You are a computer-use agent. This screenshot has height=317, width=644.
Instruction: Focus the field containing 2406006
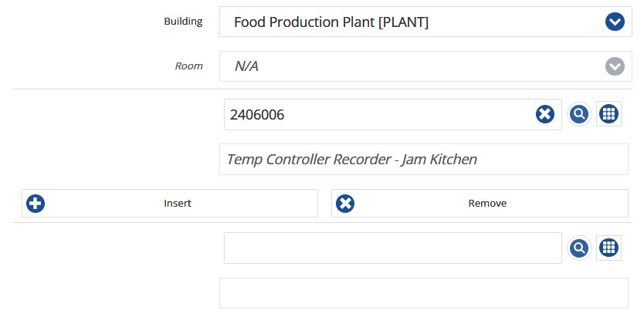392,114
